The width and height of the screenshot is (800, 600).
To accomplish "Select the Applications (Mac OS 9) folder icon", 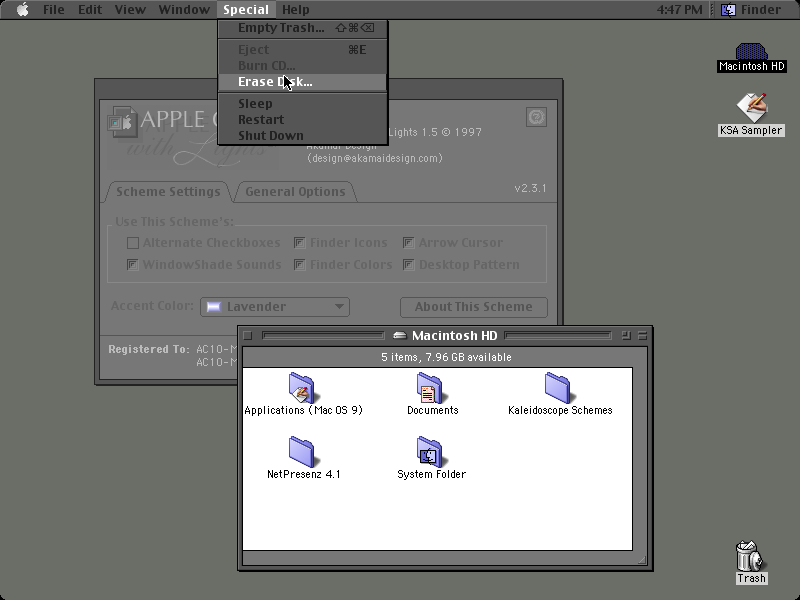I will tap(302, 388).
